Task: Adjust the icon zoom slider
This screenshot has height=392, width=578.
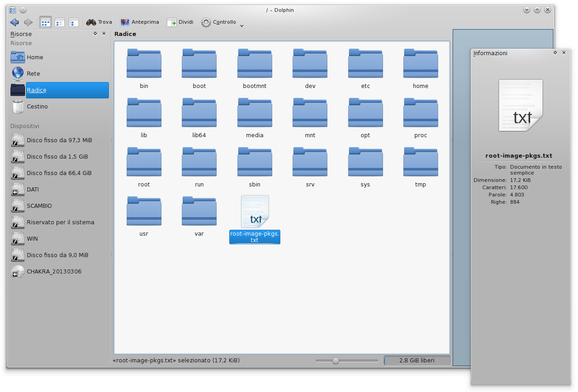Action: pyautogui.click(x=336, y=361)
